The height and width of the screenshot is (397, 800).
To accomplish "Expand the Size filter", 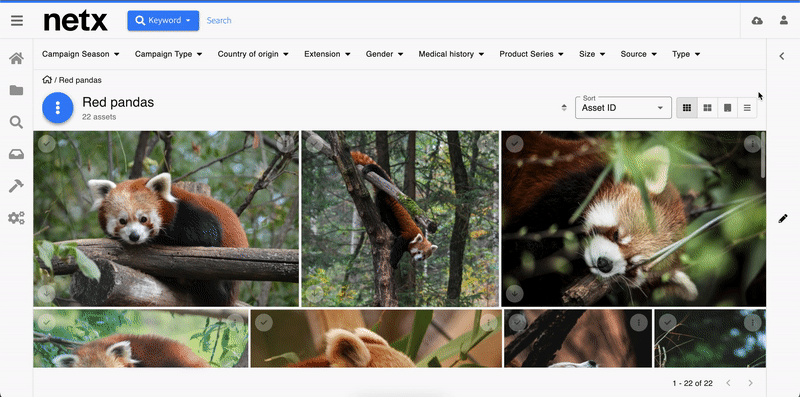I will 592,54.
